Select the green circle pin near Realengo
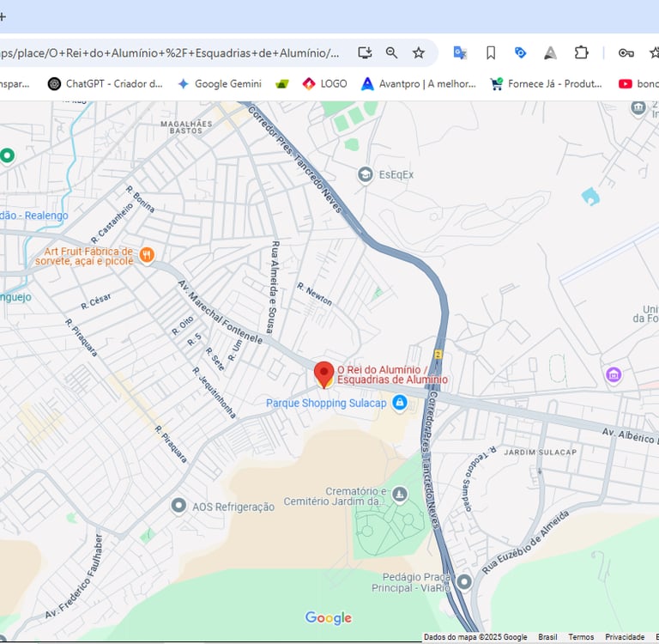 [x=7, y=155]
